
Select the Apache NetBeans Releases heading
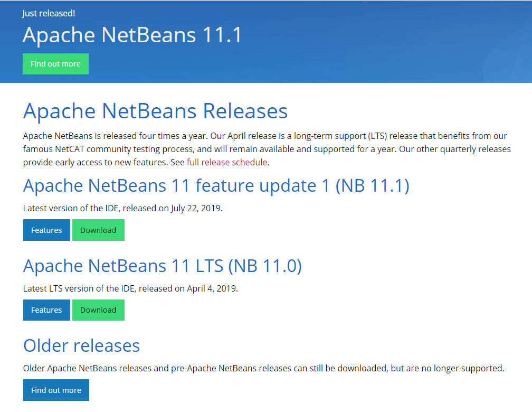156,111
